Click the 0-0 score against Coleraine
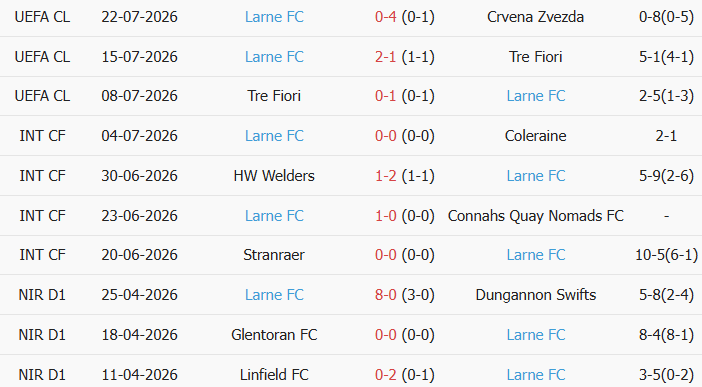This screenshot has height=387, width=702. (385, 136)
